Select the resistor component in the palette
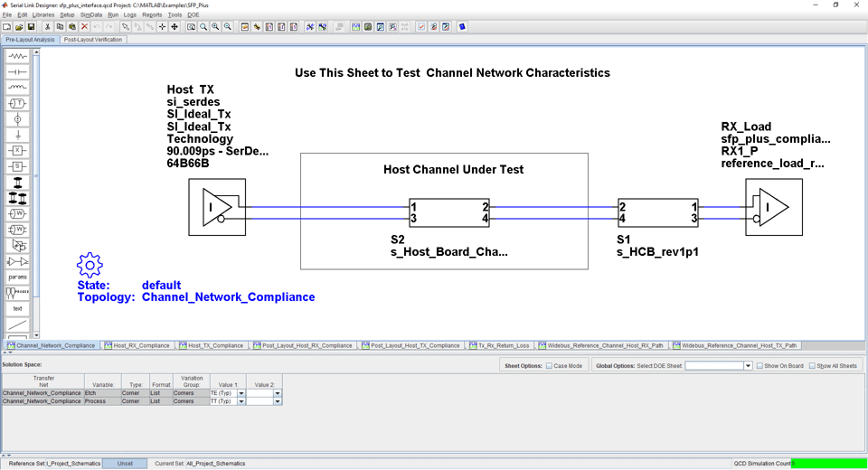The height and width of the screenshot is (470, 868). click(x=17, y=56)
